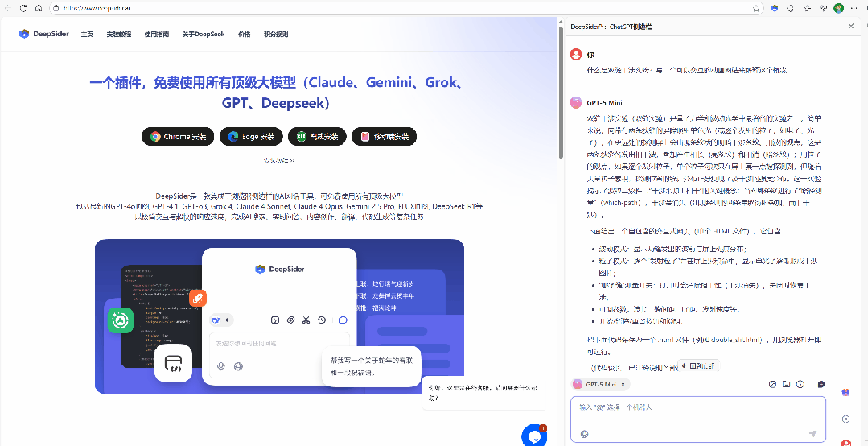Open chat history clock icon in side panel

coord(800,385)
